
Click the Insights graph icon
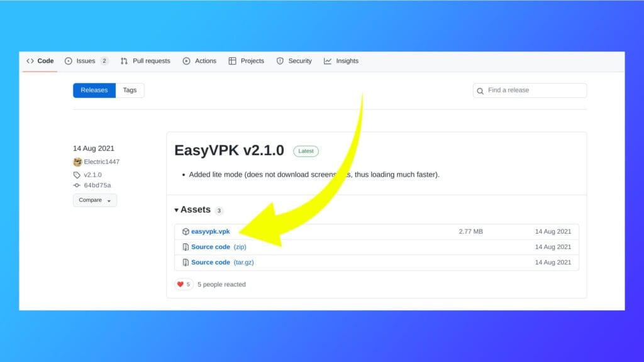[x=328, y=61]
